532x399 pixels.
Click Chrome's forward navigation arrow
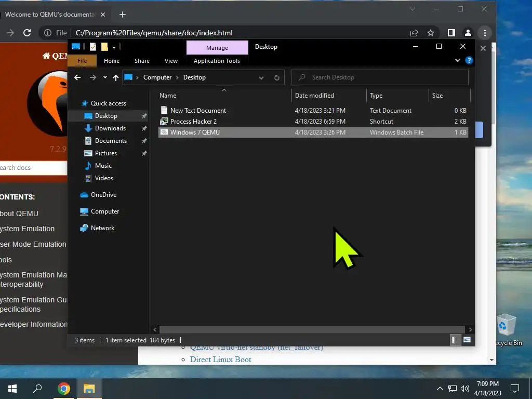pyautogui.click(x=10, y=33)
